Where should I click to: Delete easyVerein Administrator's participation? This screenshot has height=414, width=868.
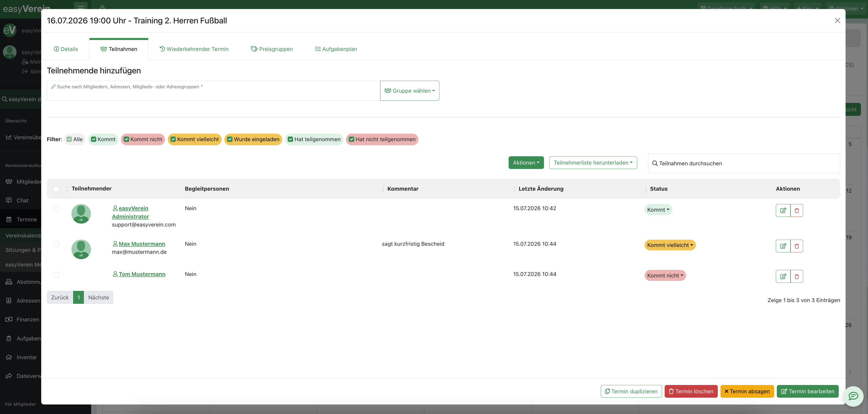797,210
